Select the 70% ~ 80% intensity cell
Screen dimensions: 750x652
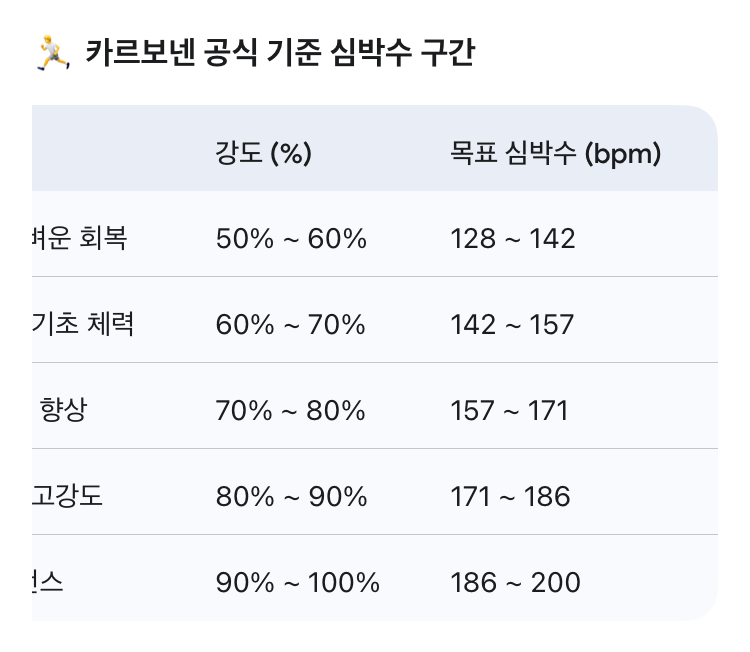click(291, 411)
